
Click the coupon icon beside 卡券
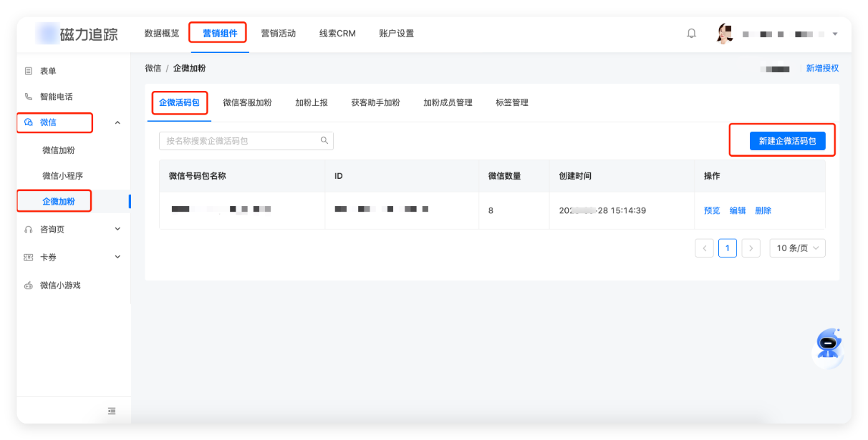28,257
